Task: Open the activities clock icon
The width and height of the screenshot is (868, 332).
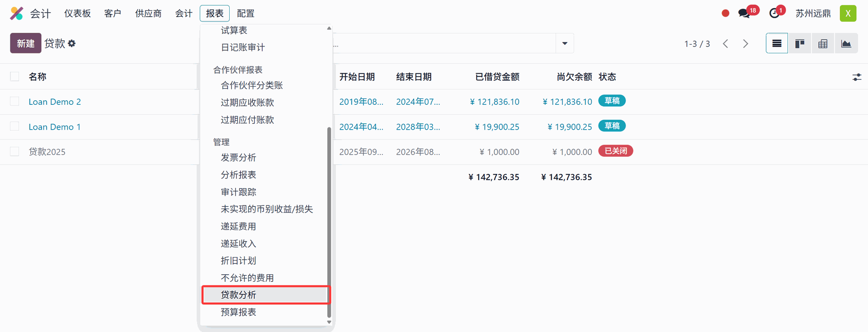Action: (x=774, y=14)
